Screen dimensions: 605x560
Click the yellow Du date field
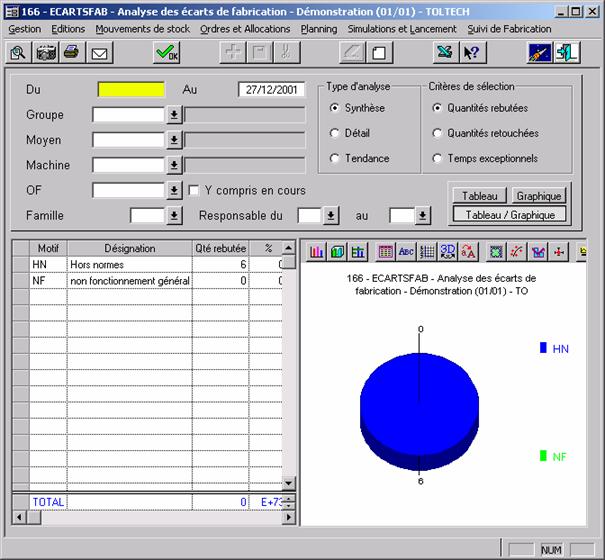131,90
